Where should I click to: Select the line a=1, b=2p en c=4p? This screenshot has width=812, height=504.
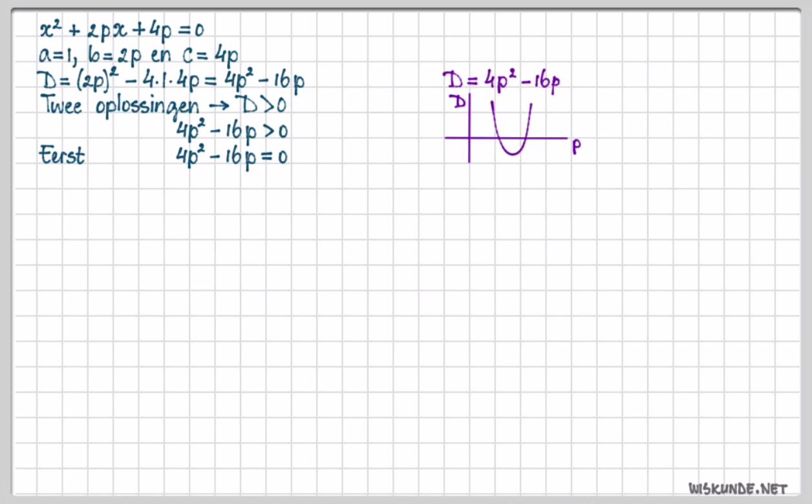click(x=139, y=55)
